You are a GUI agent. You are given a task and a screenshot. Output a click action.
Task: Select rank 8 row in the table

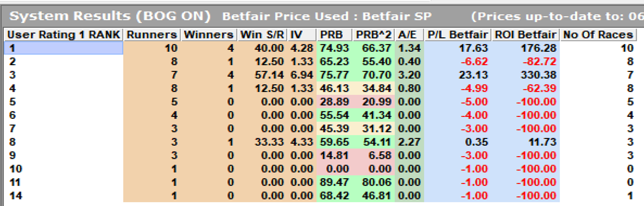tap(320, 142)
